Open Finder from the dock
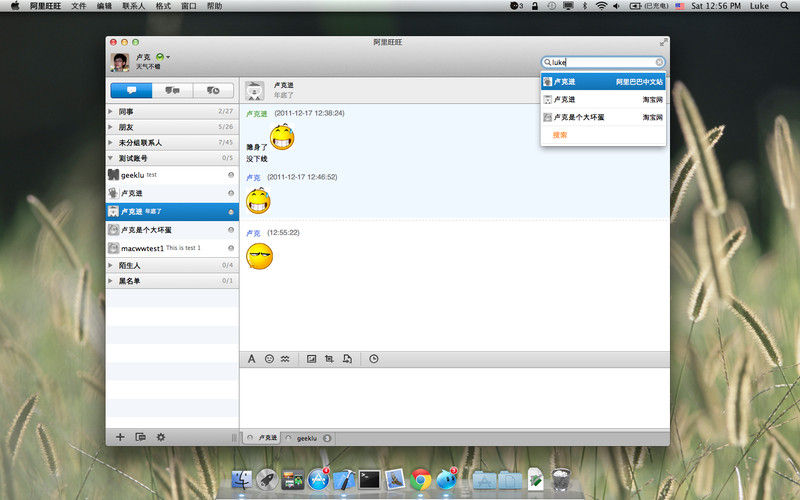800x500 pixels. point(241,480)
